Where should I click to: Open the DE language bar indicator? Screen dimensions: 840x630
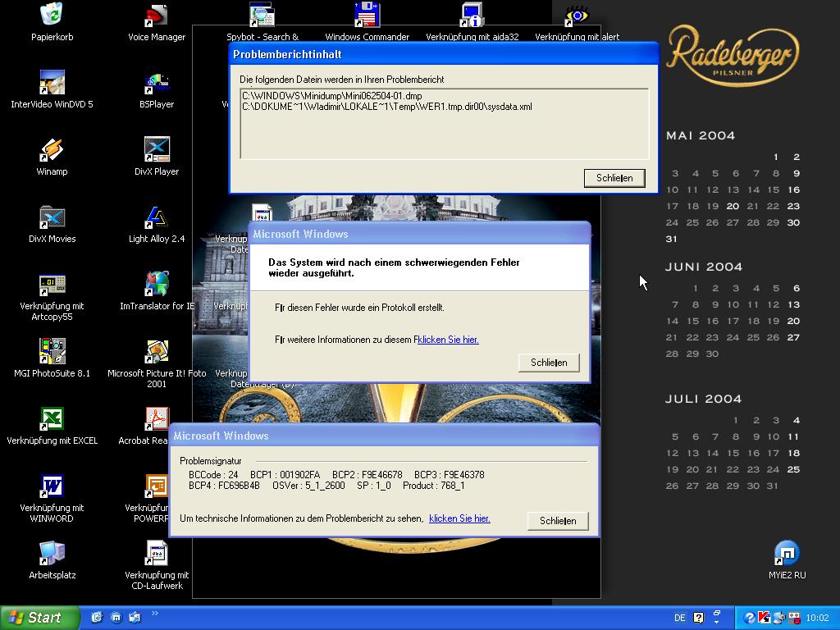(x=679, y=618)
